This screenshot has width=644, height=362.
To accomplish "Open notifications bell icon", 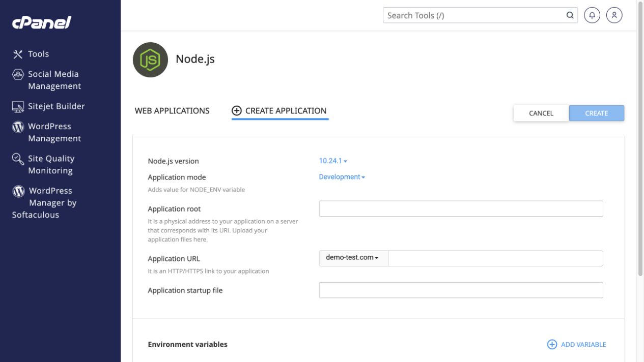I will (592, 15).
